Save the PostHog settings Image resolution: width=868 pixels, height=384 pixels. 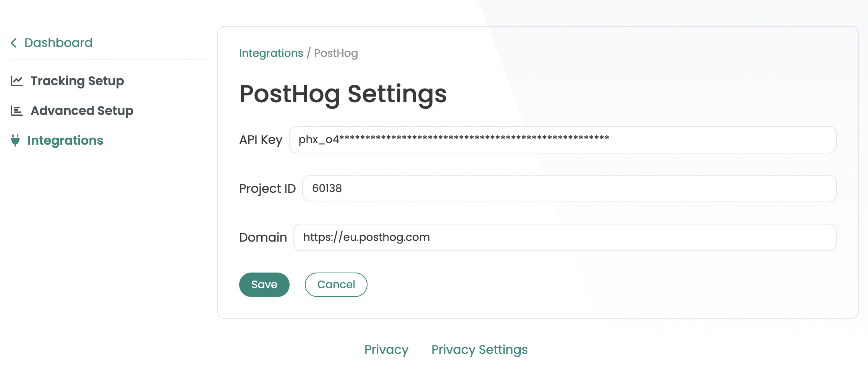point(264,285)
